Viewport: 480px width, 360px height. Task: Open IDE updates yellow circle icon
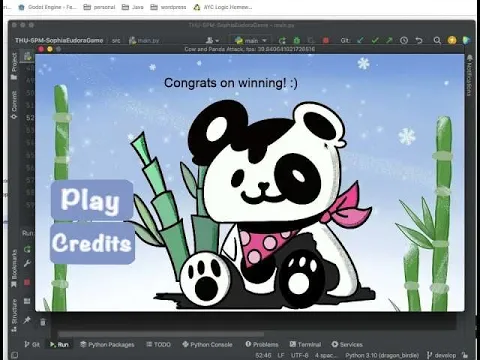tap(452, 40)
